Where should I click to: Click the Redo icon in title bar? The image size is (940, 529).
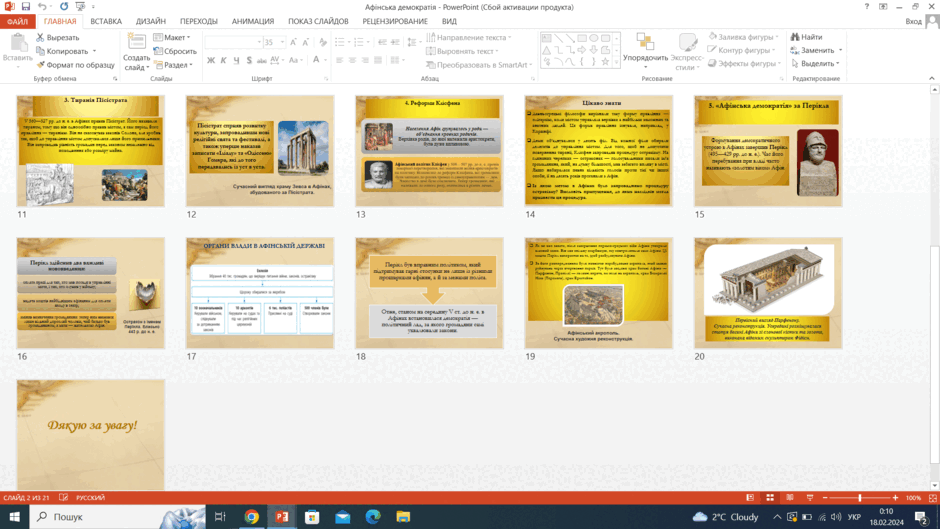64,7
